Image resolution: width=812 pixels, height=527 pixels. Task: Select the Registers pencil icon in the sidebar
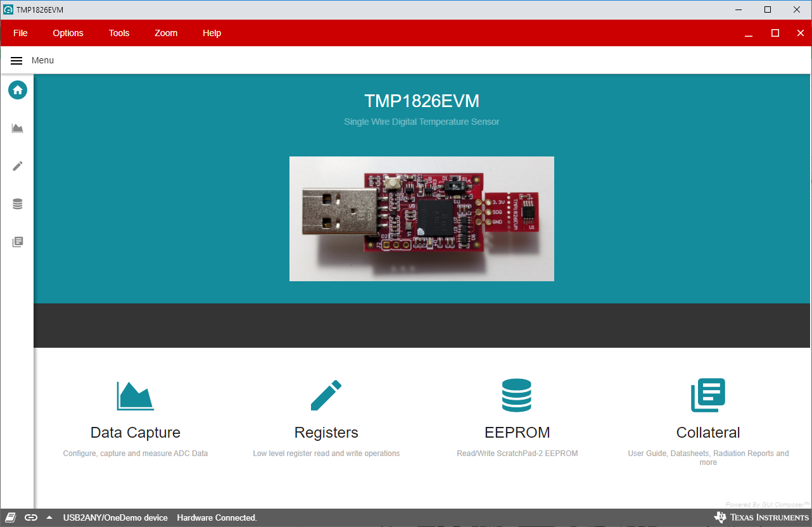[x=18, y=166]
